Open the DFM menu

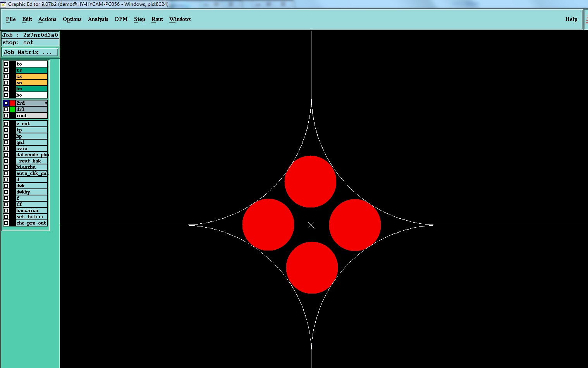[x=121, y=19]
